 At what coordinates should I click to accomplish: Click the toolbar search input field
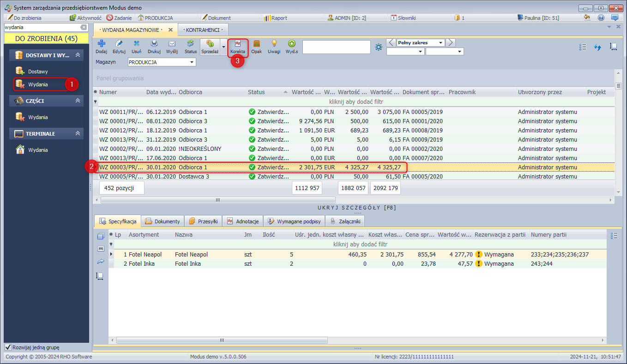pyautogui.click(x=336, y=47)
